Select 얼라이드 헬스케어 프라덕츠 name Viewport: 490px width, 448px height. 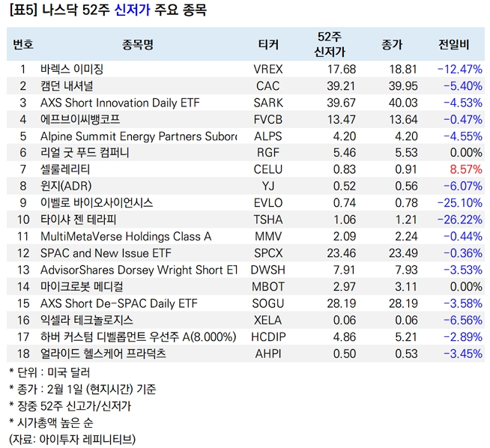click(x=103, y=354)
